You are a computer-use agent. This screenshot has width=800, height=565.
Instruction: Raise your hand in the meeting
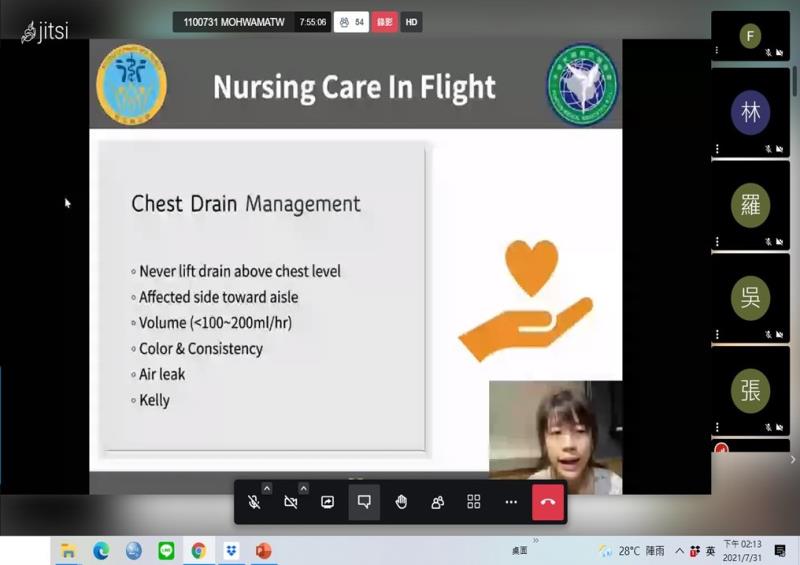pos(401,502)
